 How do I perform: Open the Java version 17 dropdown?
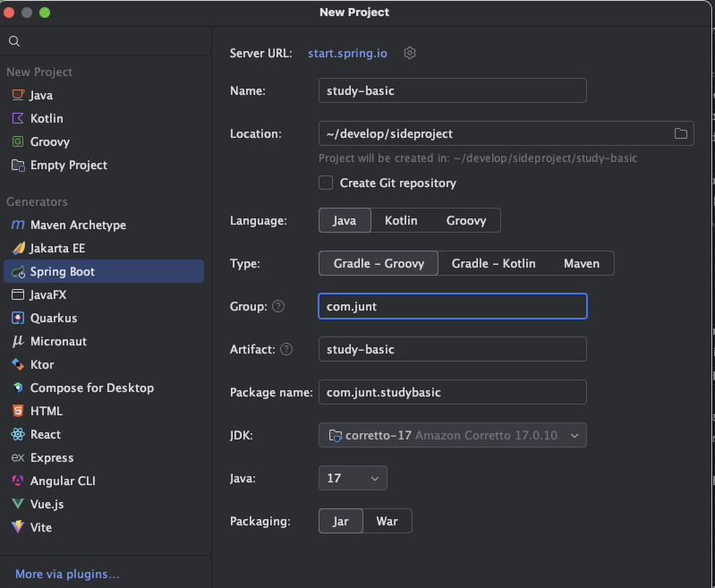[x=353, y=478]
